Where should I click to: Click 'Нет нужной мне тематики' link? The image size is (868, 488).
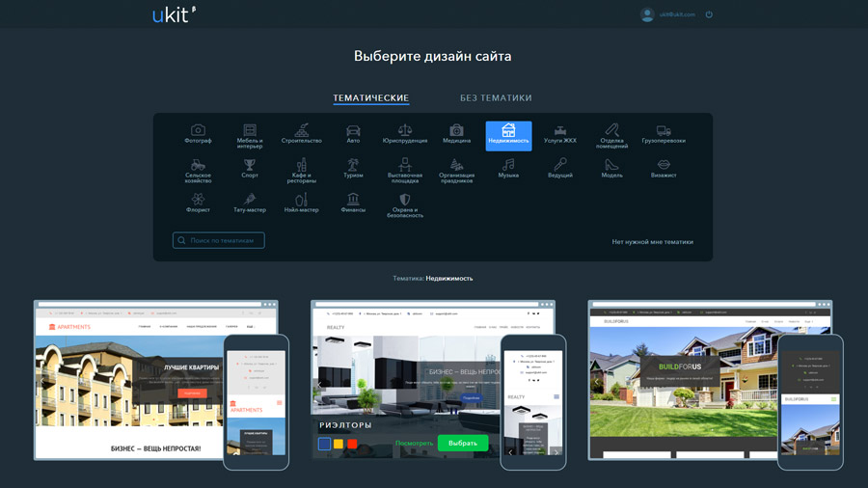pos(652,242)
